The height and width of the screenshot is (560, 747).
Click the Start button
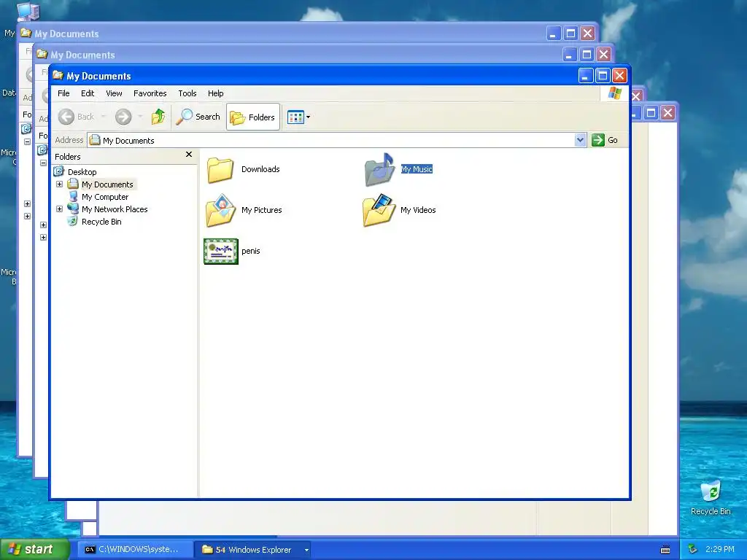click(34, 550)
